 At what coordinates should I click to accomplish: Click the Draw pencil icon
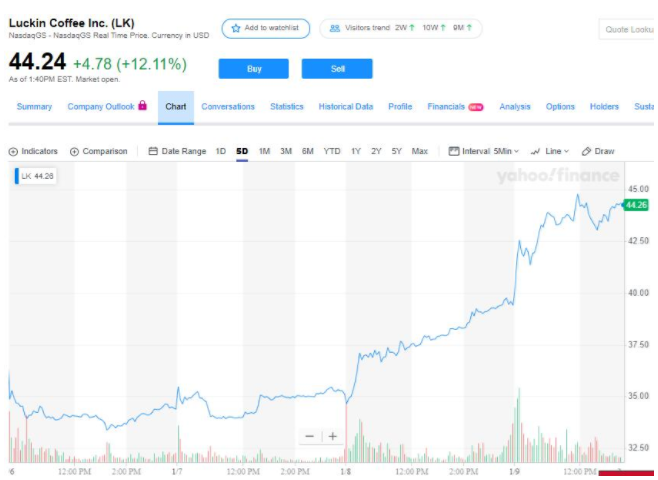[587, 151]
